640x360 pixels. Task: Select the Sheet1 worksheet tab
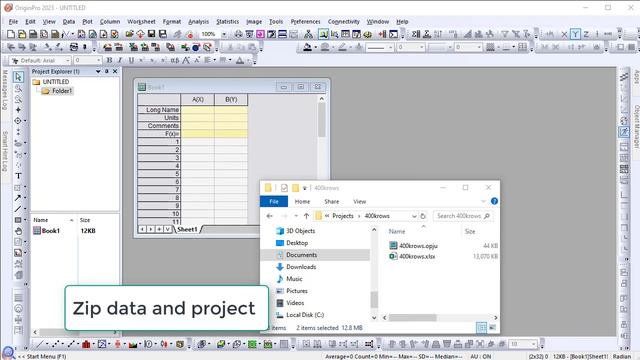coord(187,229)
